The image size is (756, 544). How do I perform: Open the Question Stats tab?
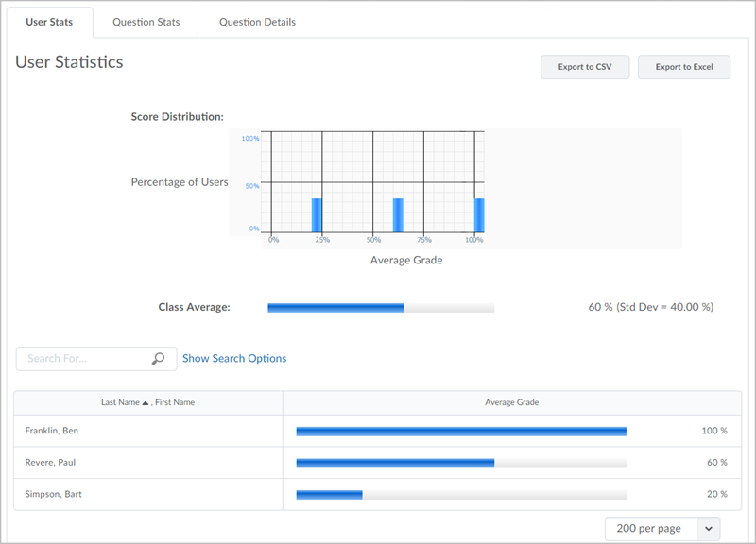(x=146, y=22)
